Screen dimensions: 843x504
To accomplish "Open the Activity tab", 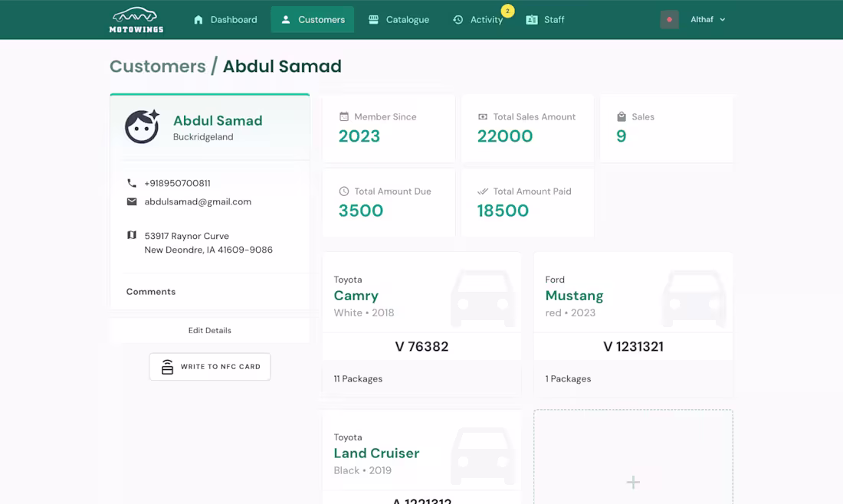I will tap(477, 20).
